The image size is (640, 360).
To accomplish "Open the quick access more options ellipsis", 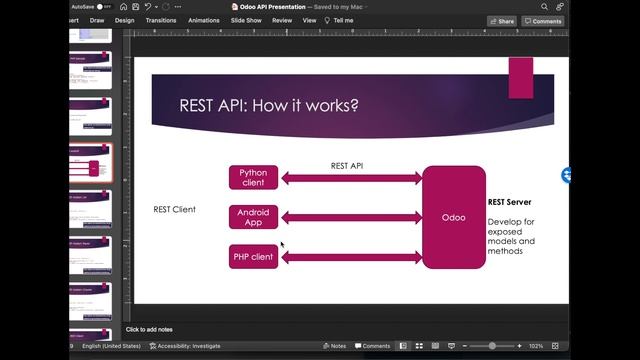I will [x=178, y=7].
